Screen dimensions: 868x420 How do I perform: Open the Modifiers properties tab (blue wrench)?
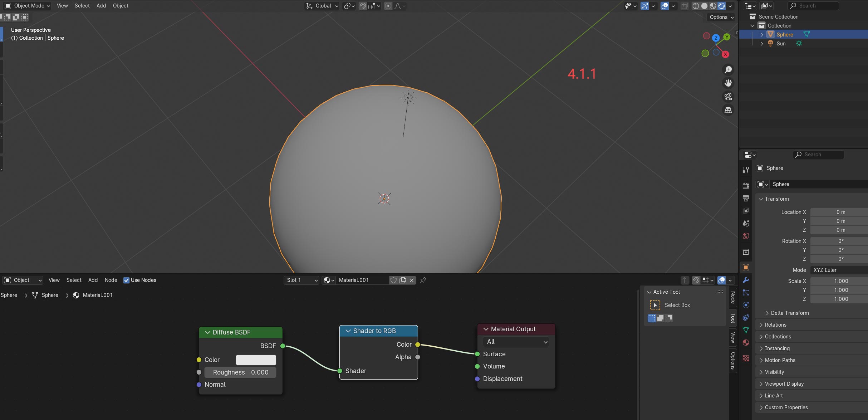746,280
